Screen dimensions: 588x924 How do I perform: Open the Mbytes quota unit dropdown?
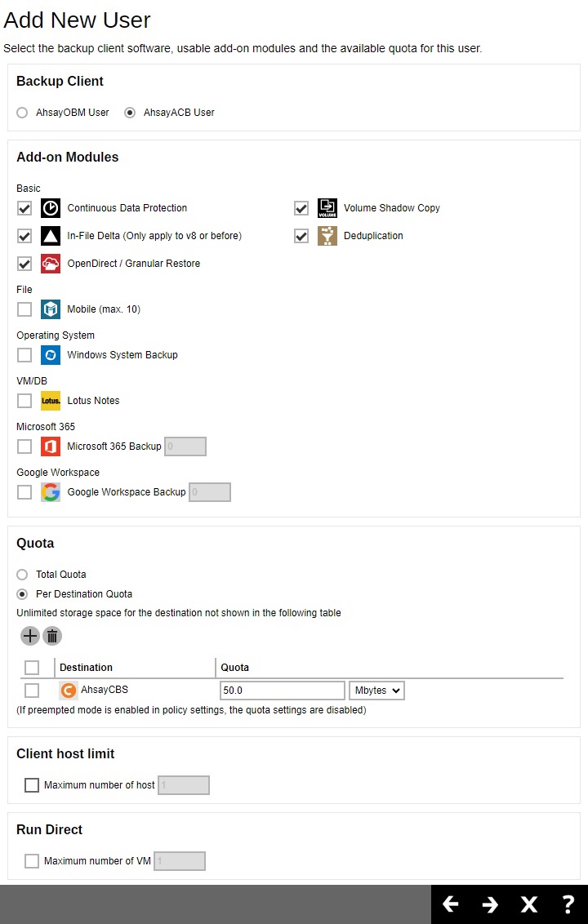pos(376,691)
